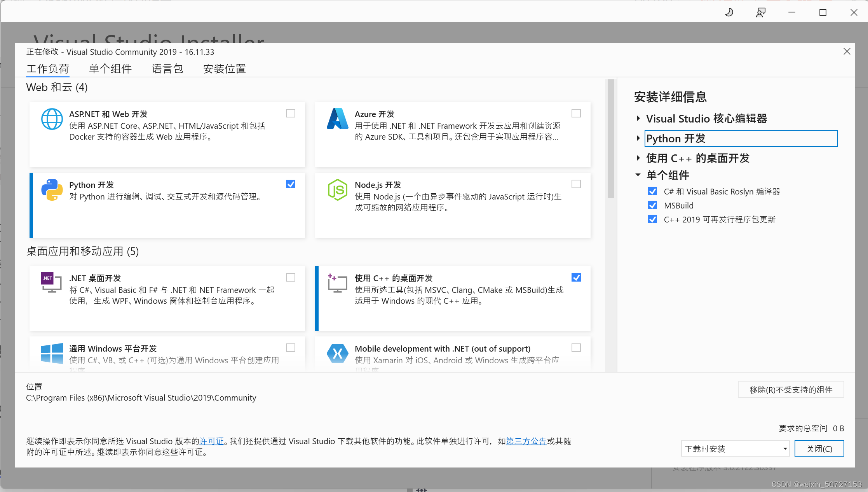
Task: Select the Node.js 开发 workload title
Action: click(378, 185)
